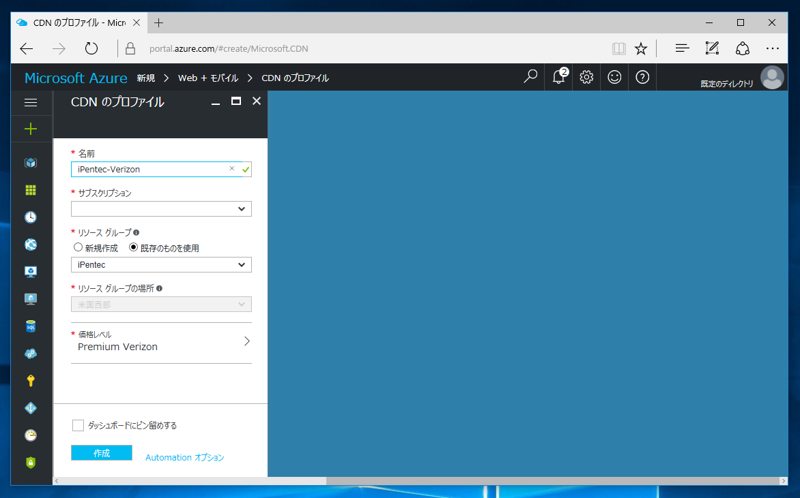The width and height of the screenshot is (800, 498).
Task: Open the help question mark icon
Action: [x=642, y=77]
